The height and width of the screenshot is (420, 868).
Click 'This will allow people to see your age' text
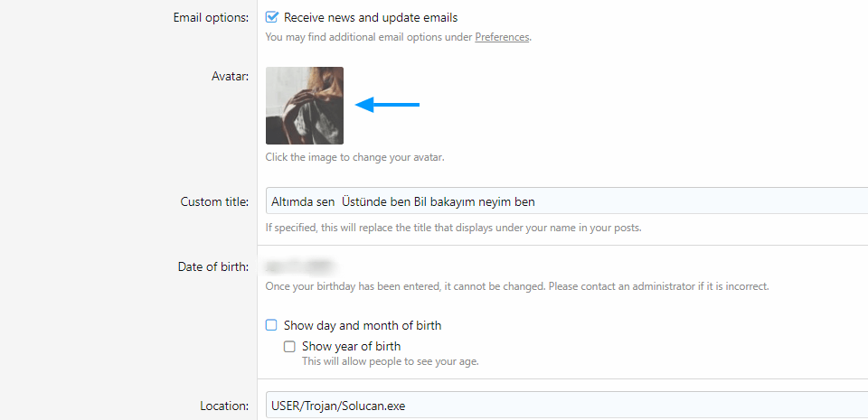pyautogui.click(x=391, y=362)
